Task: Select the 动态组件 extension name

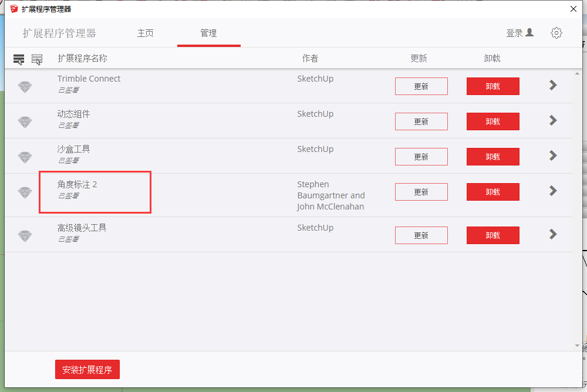Action: coord(73,114)
